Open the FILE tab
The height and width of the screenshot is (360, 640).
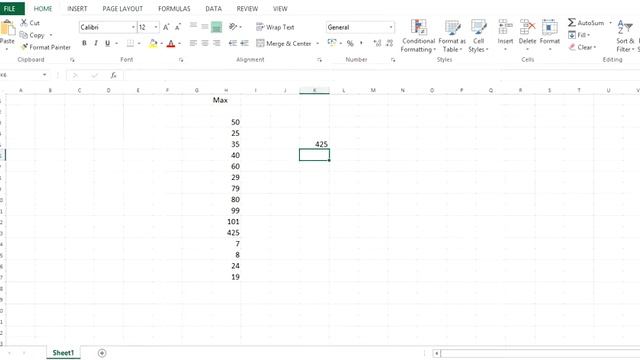click(x=11, y=8)
